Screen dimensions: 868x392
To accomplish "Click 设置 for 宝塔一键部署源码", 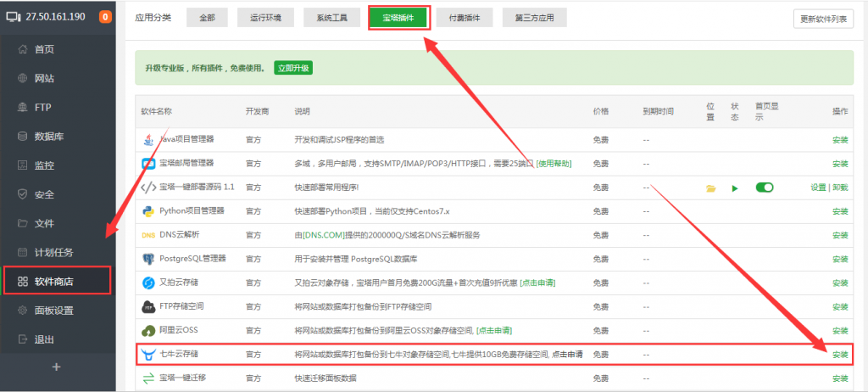I will 818,188.
